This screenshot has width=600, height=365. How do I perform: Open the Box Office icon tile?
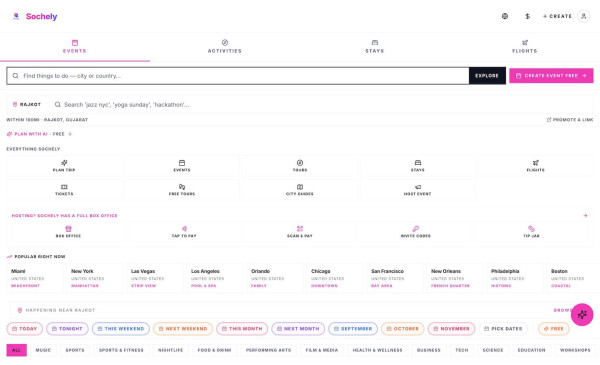click(68, 232)
